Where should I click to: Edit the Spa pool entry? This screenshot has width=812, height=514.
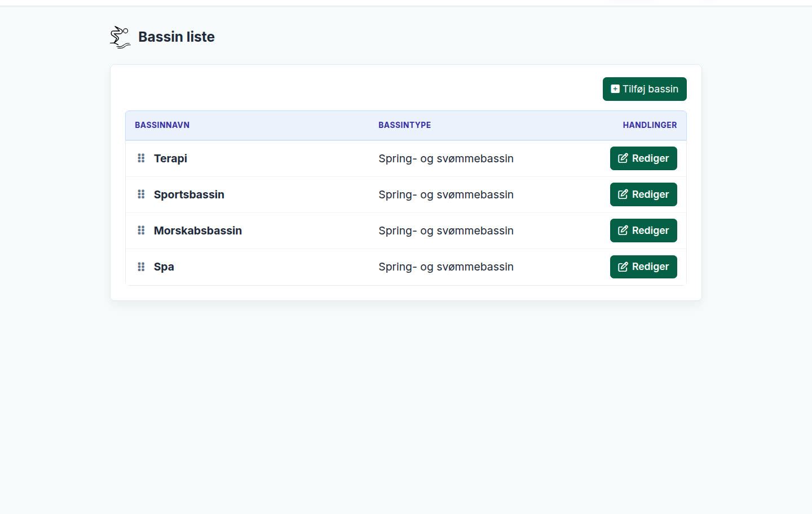tap(643, 267)
